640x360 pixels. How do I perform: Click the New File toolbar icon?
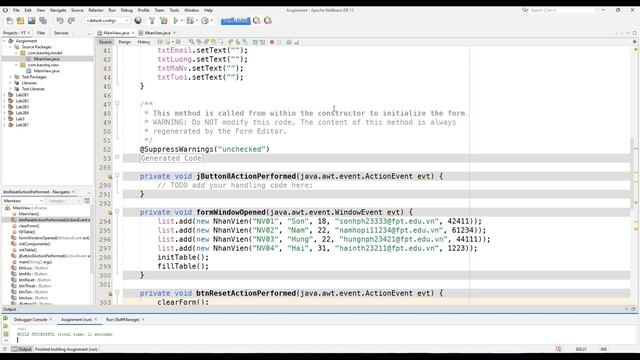[9, 20]
